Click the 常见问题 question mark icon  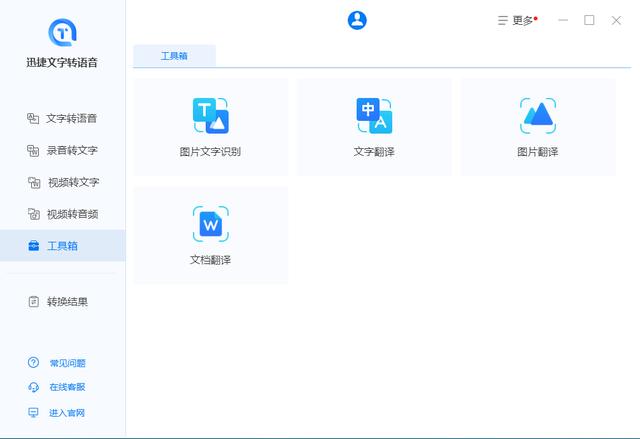click(x=33, y=362)
